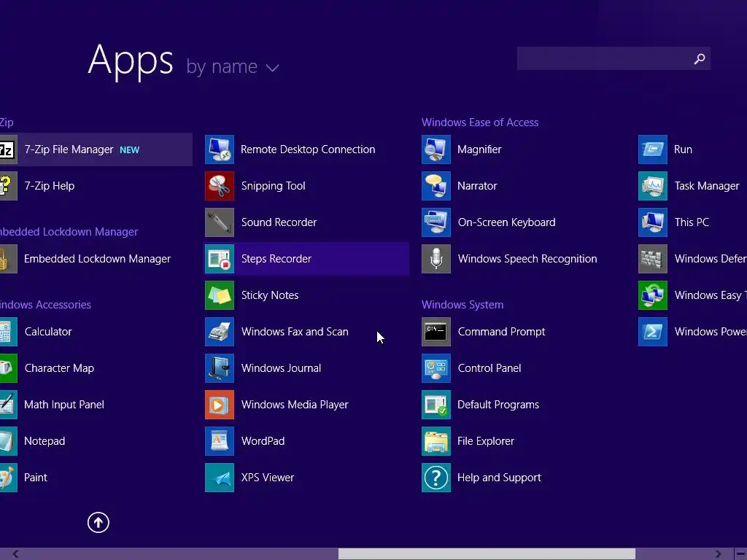Click the 'Windows Media Player' text

(x=295, y=405)
